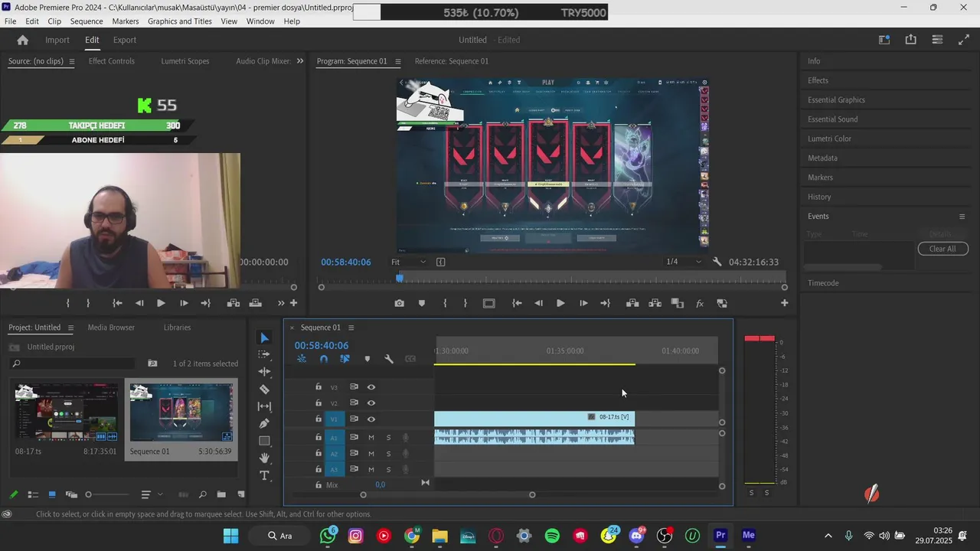Open 1/4 playback resolution dropdown
The width and height of the screenshot is (980, 551).
coord(684,262)
